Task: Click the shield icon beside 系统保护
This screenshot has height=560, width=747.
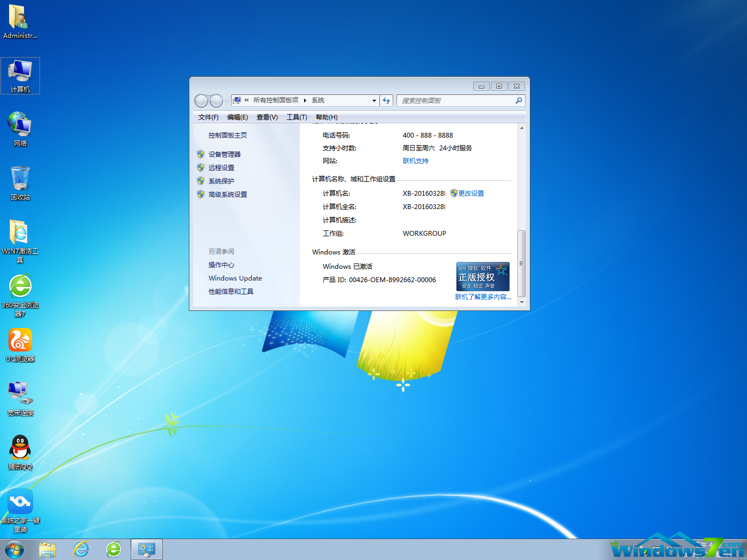Action: click(201, 181)
